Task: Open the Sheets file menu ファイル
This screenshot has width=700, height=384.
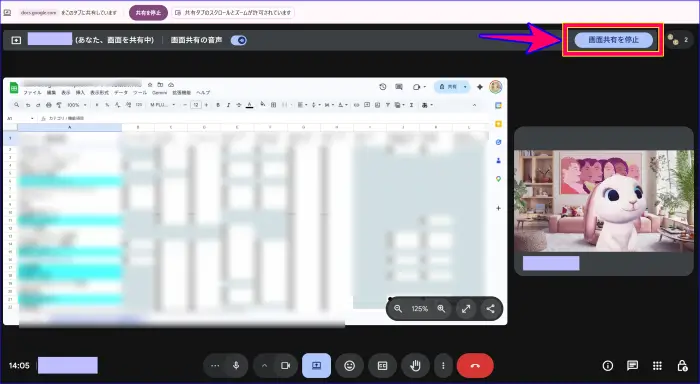Action: click(x=32, y=92)
